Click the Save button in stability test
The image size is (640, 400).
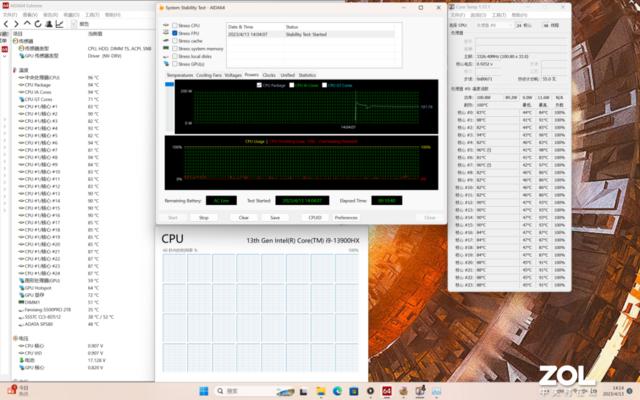(275, 218)
